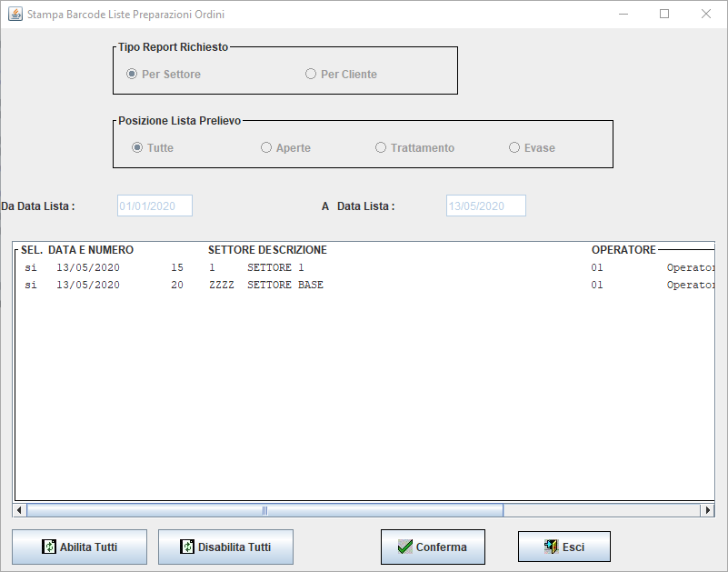The image size is (728, 572).
Task: Click the Disabilita Tutti button icon
Action: click(187, 547)
